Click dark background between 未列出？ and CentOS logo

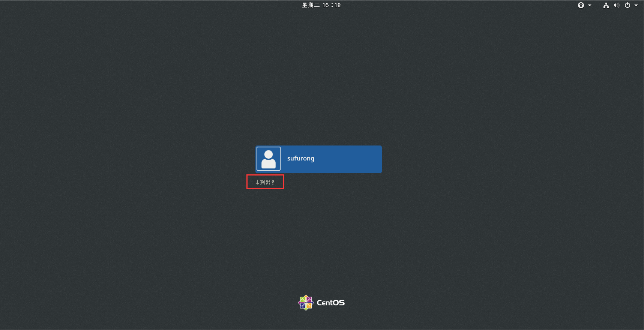(319, 240)
